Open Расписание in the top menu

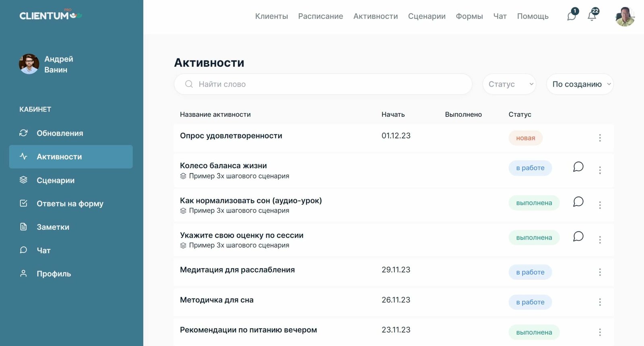(x=320, y=16)
